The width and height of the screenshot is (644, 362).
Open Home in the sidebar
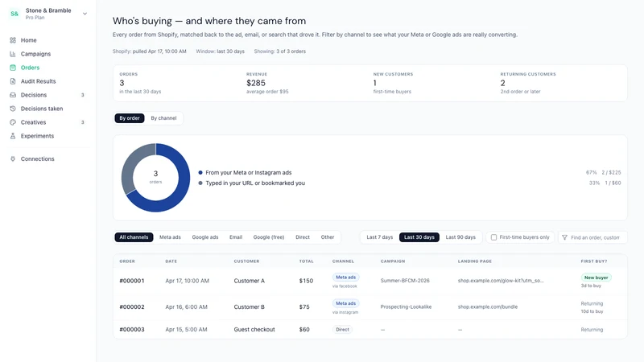pyautogui.click(x=29, y=40)
